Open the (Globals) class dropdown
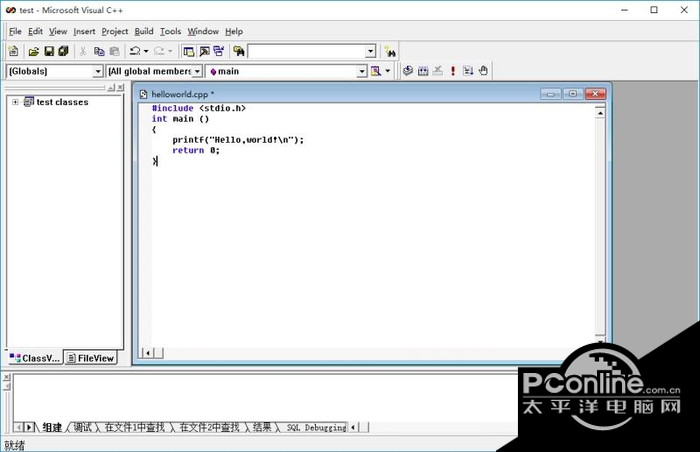 [x=98, y=71]
